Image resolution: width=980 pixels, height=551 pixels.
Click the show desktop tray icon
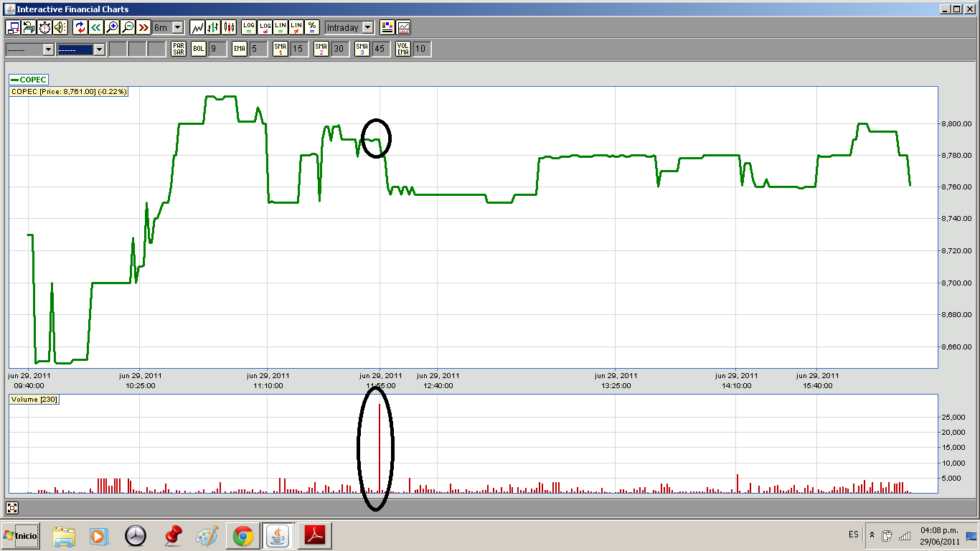coord(971,535)
